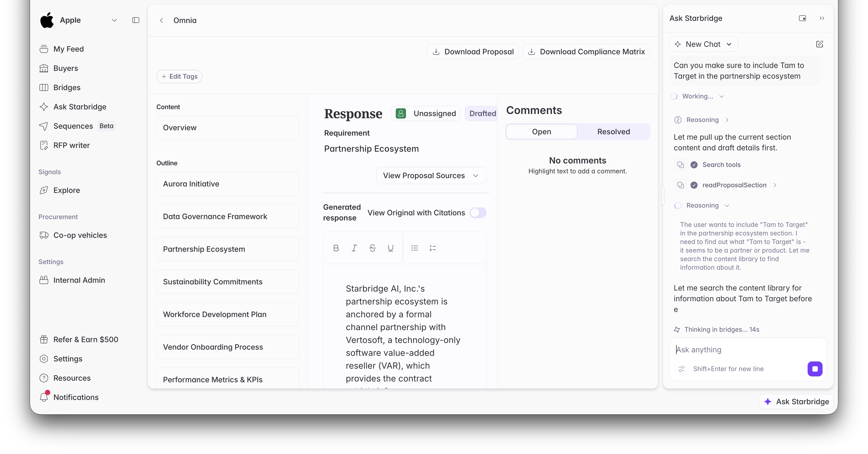Expand the first Reasoning step
Screen dimensions: 868x454
tap(702, 120)
